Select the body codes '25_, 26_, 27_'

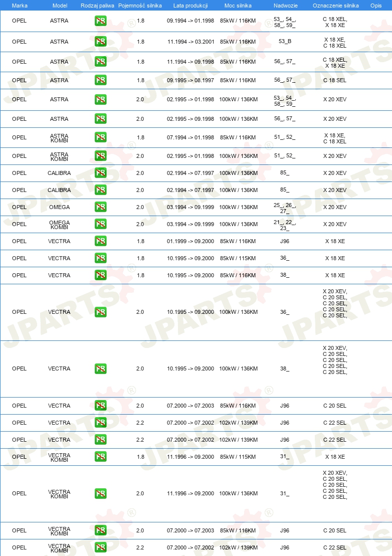(x=285, y=208)
